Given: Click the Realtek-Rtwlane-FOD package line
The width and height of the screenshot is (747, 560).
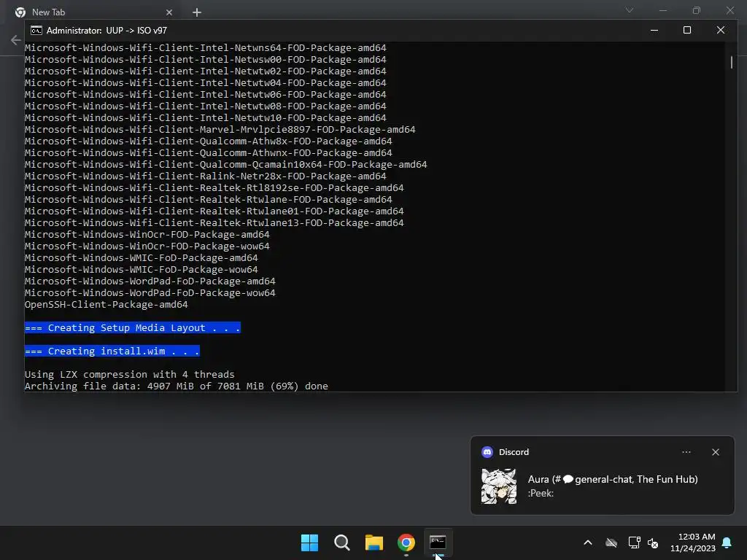Looking at the screenshot, I should click(208, 200).
